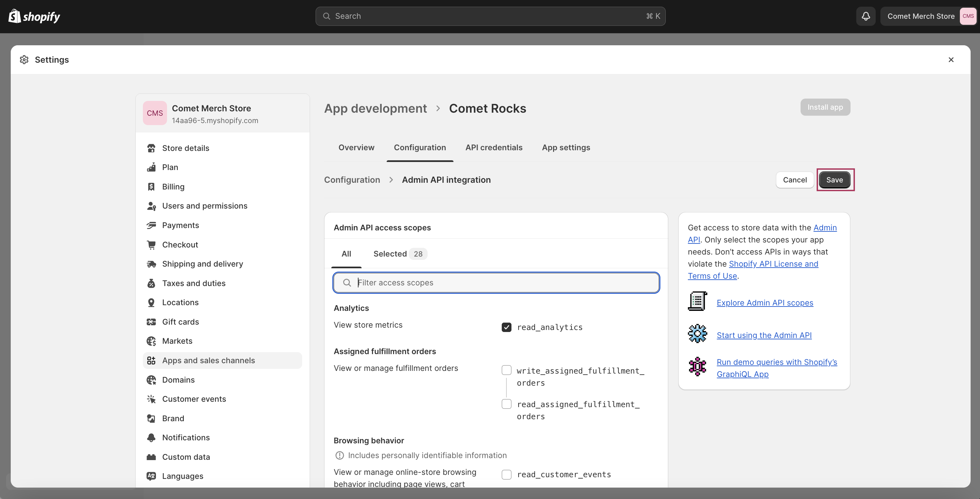This screenshot has height=499, width=980.
Task: Uncheck the read_analytics scope
Action: click(x=506, y=327)
